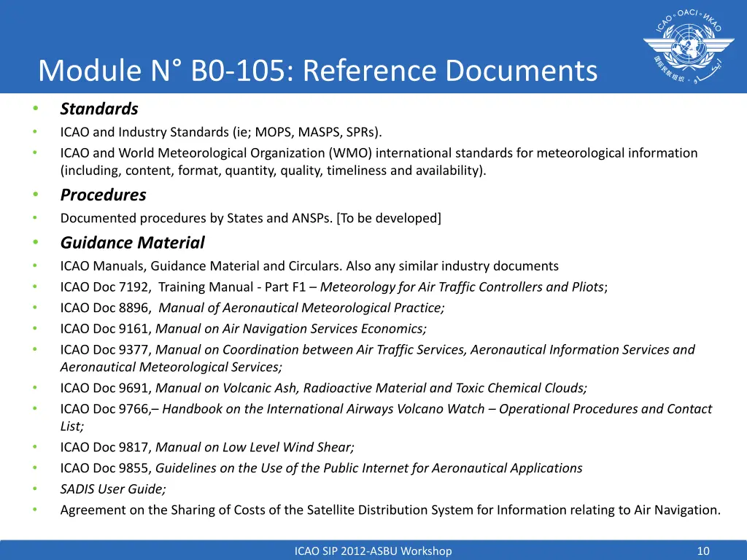747x560 pixels.
Task: Click the ICAO Doc 7192 Training Manual entry
Action: 333,287
